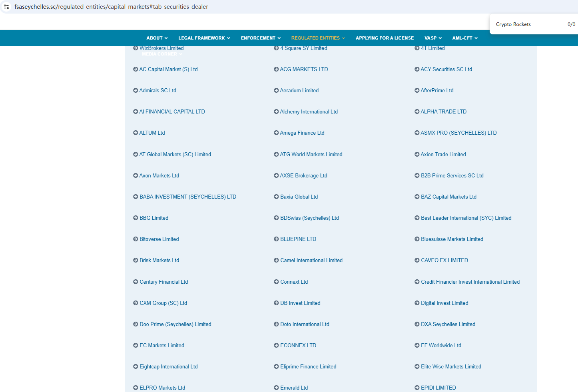Expand the LEGAL FRAMEWORK dropdown menu
578x392 pixels.
pyautogui.click(x=204, y=38)
